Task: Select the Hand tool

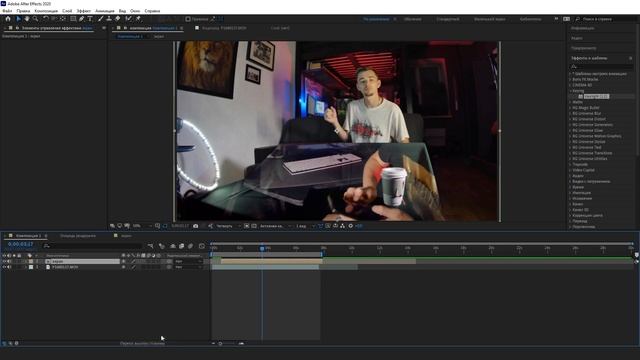Action: [27, 19]
